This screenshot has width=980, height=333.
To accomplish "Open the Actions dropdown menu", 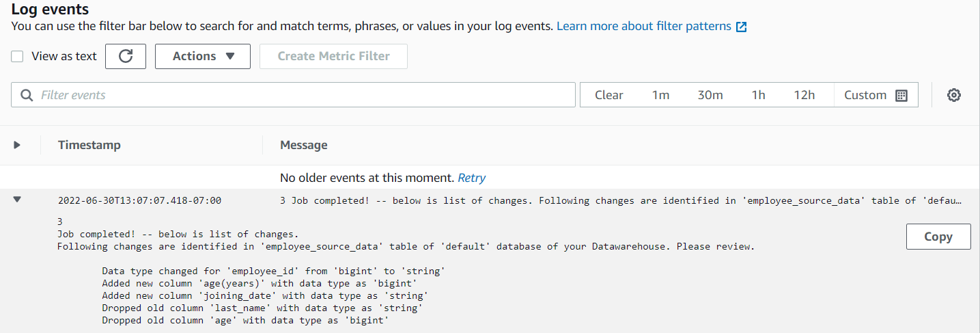I will (x=203, y=56).
